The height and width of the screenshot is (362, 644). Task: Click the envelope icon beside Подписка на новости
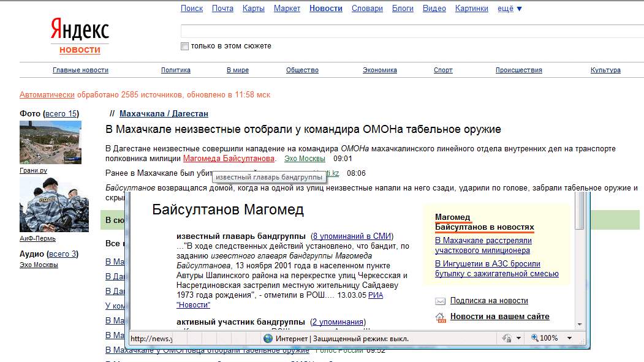point(441,301)
